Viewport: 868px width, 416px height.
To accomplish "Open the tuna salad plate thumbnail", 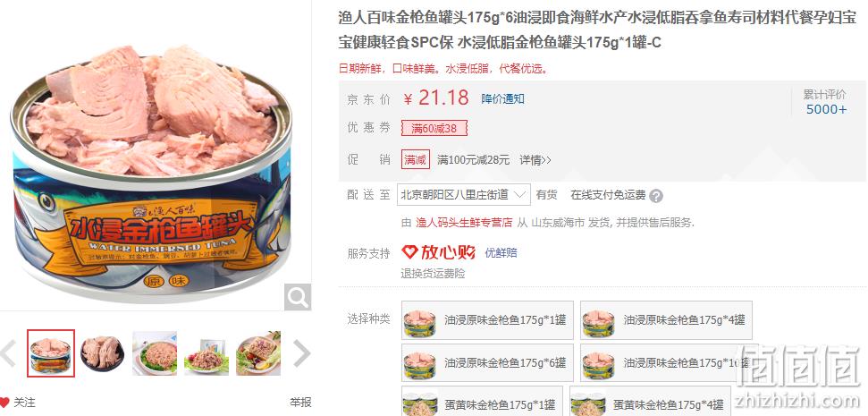I will click(155, 353).
